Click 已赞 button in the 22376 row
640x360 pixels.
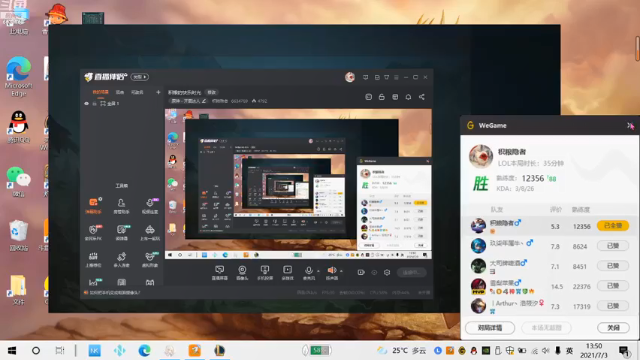click(613, 286)
